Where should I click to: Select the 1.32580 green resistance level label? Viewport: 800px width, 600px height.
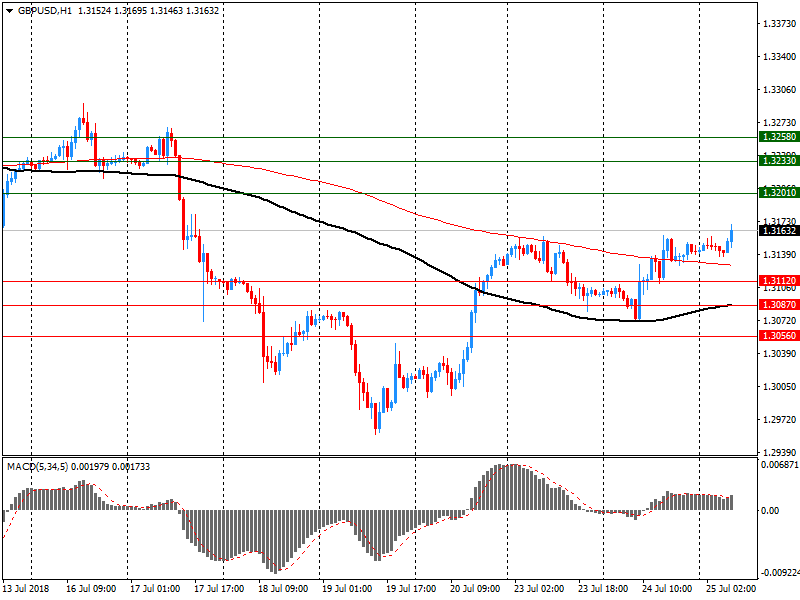(x=779, y=137)
